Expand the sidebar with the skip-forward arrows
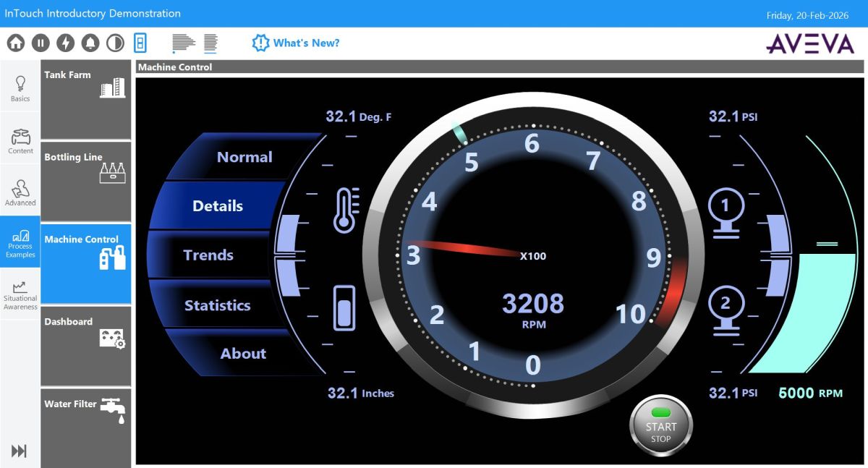This screenshot has width=868, height=468. (x=20, y=451)
